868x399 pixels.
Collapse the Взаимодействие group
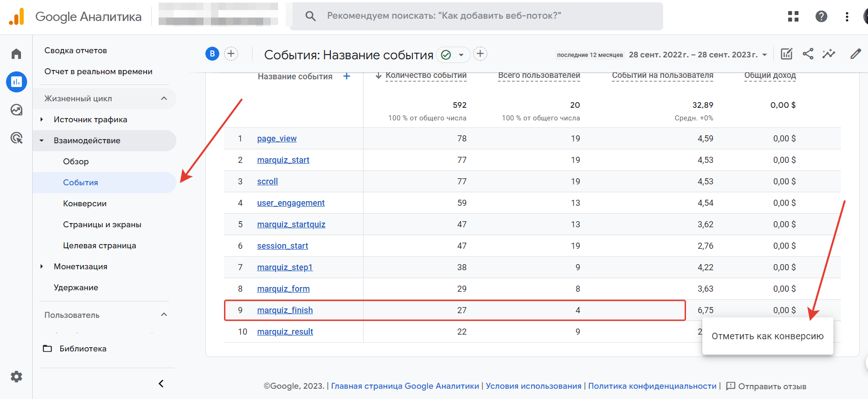coord(42,140)
